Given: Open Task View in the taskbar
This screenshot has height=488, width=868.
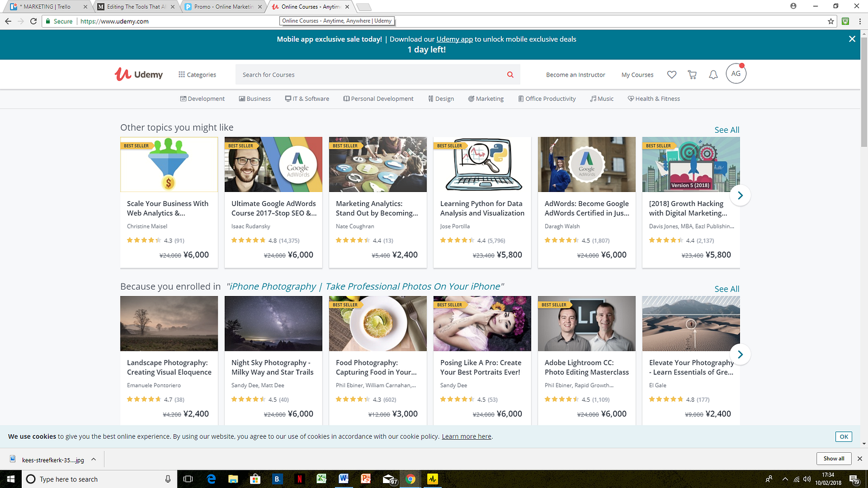Looking at the screenshot, I should [188, 479].
